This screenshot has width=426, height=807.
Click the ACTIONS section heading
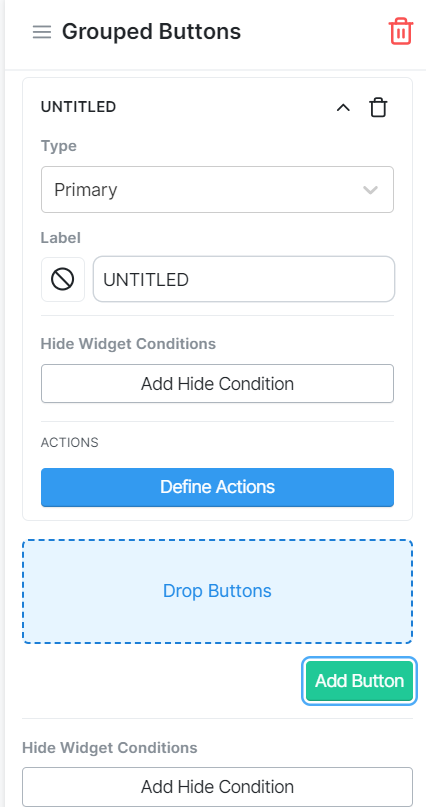[69, 443]
